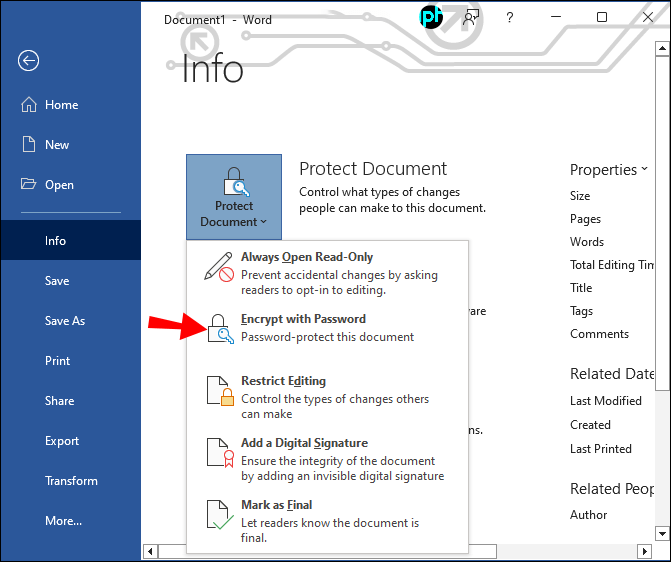Choose Export from the sidebar

tap(62, 441)
